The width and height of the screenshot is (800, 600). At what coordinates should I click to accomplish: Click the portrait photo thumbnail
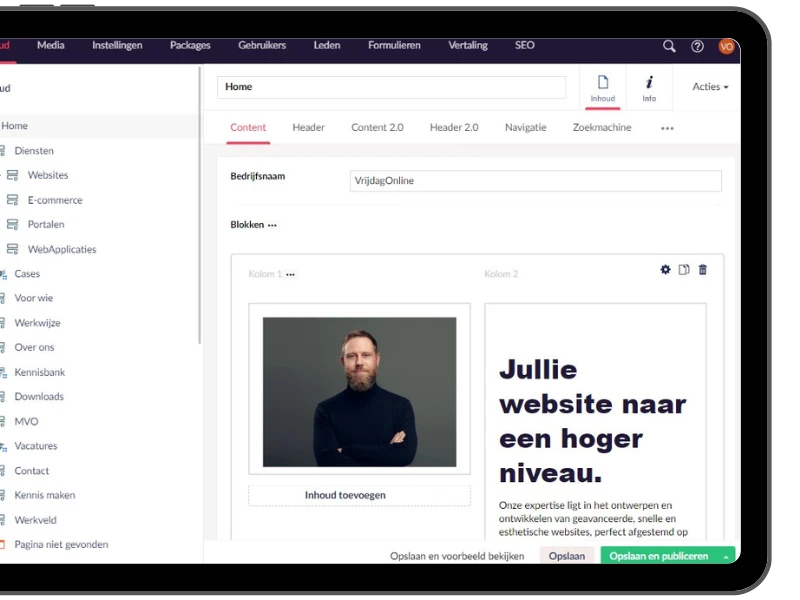(359, 392)
